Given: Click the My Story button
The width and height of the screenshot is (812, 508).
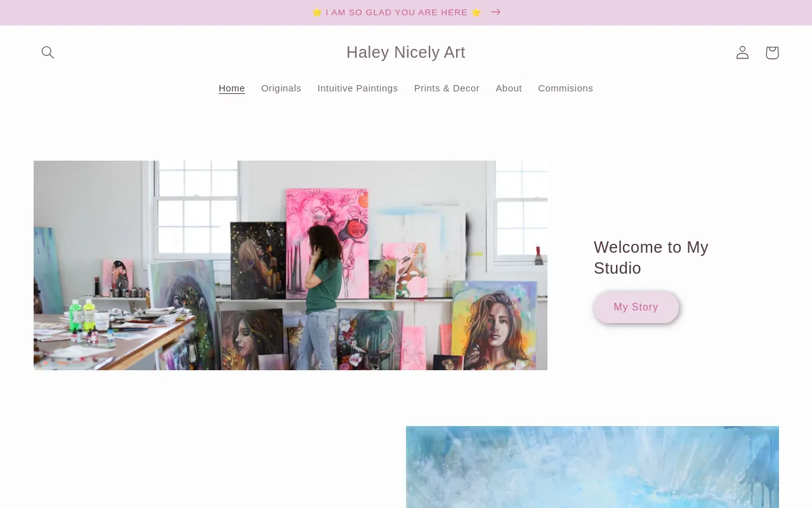Looking at the screenshot, I should [x=636, y=307].
